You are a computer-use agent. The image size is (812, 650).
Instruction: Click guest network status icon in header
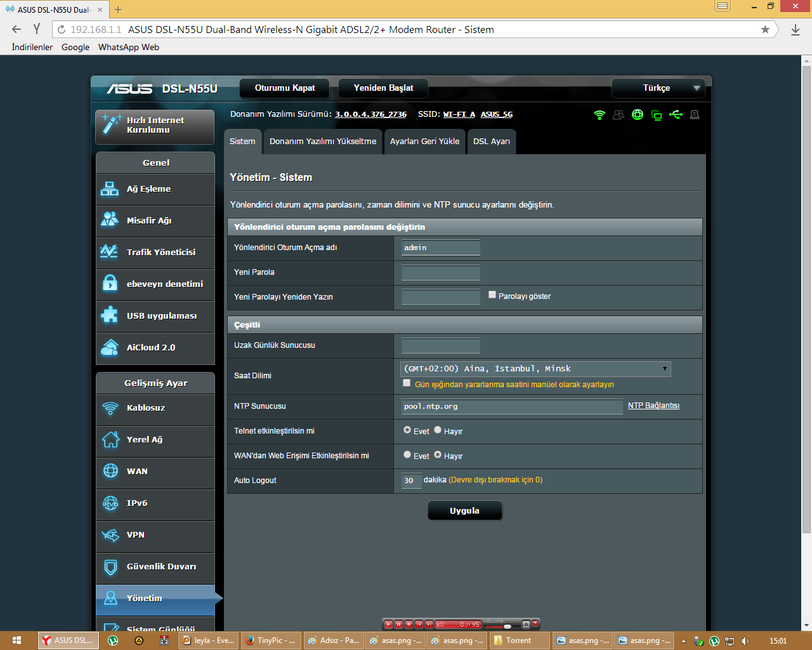coord(619,115)
